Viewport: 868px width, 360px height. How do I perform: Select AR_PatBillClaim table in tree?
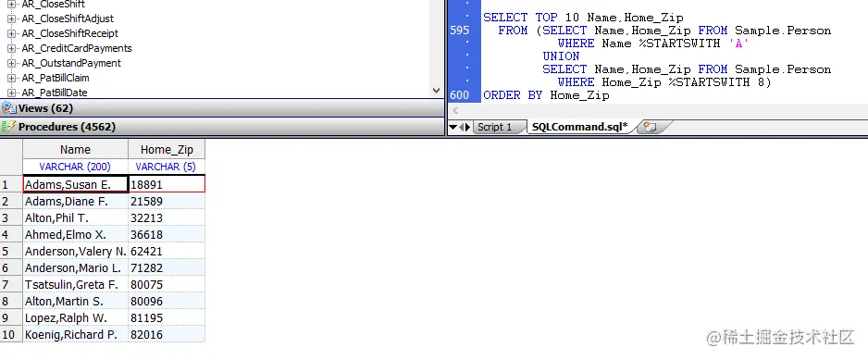[x=56, y=78]
